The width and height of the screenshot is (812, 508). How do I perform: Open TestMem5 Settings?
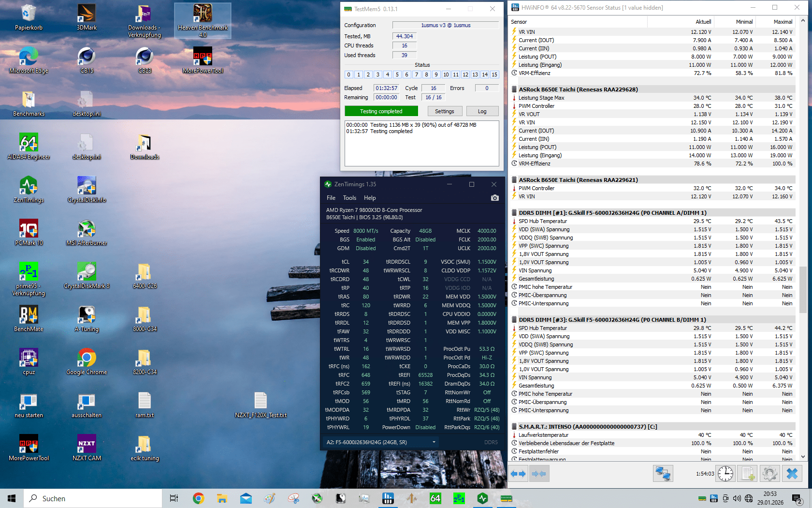(x=445, y=111)
